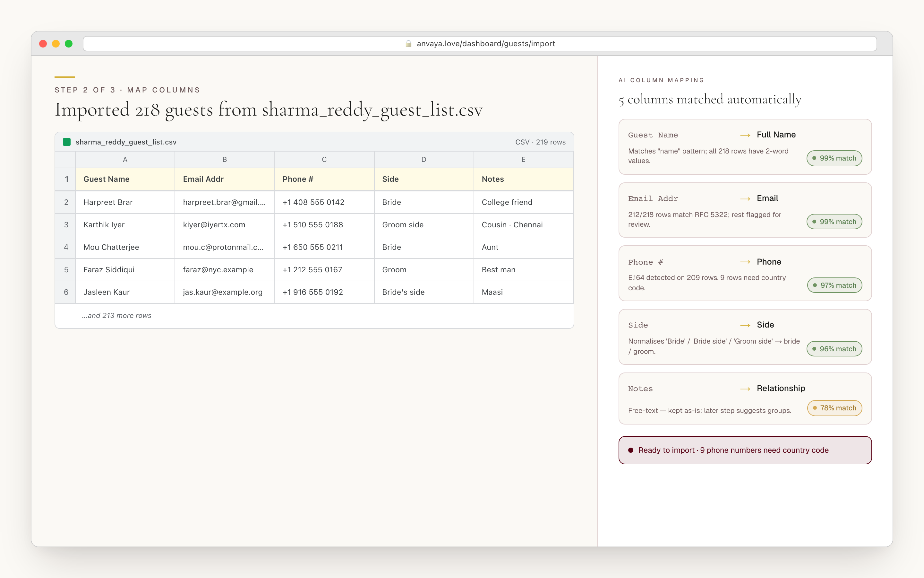Click '...and 213 more rows' text

pos(116,316)
